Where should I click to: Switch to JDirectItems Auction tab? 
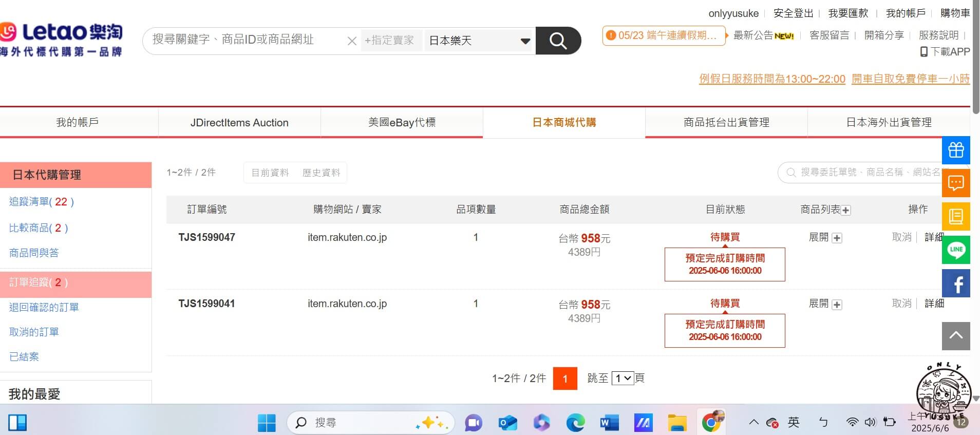[239, 122]
